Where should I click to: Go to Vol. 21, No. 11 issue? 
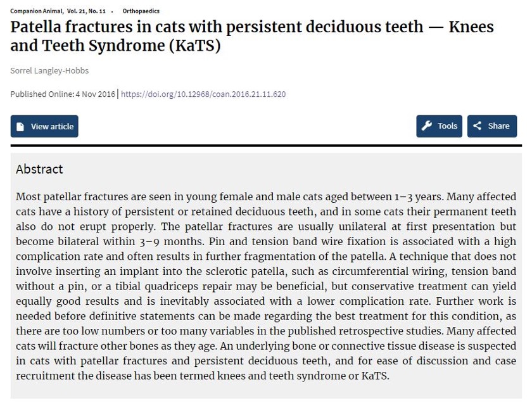pyautogui.click(x=86, y=11)
